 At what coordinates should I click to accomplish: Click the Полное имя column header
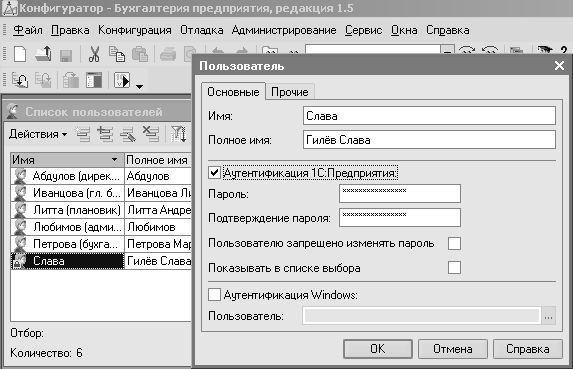(158, 160)
